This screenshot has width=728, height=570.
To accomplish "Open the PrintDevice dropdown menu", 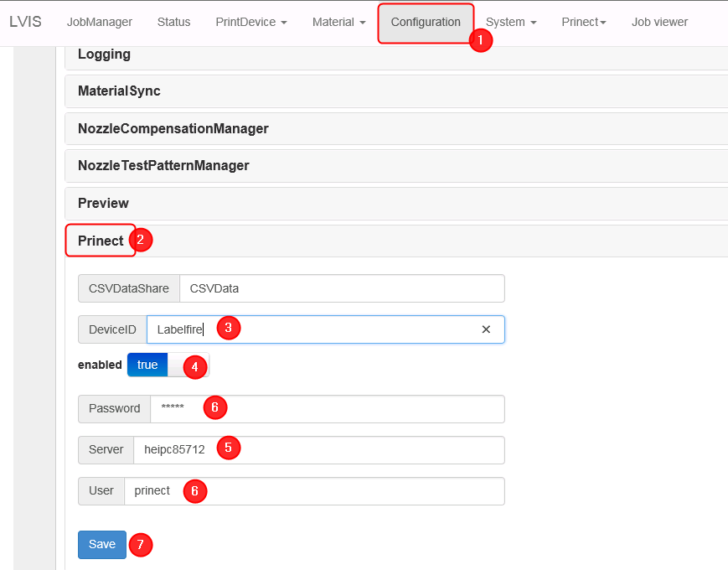I will [x=250, y=23].
